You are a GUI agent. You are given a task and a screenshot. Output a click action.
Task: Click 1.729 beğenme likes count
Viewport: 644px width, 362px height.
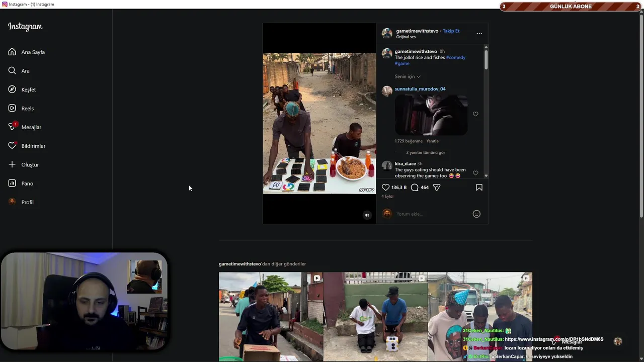pos(409,141)
